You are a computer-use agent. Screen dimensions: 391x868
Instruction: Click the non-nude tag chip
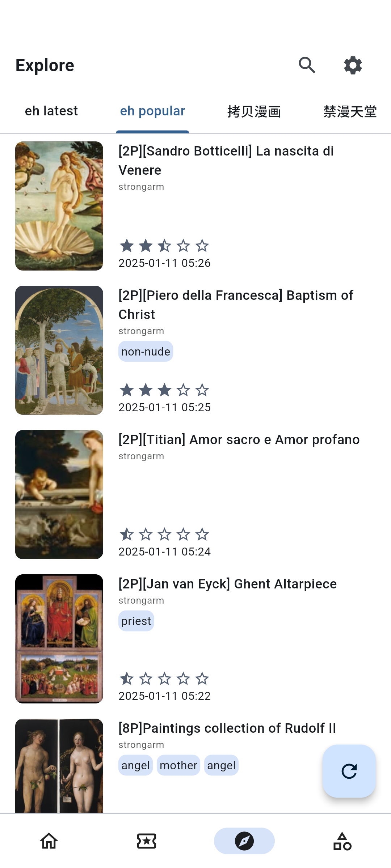pyautogui.click(x=146, y=352)
